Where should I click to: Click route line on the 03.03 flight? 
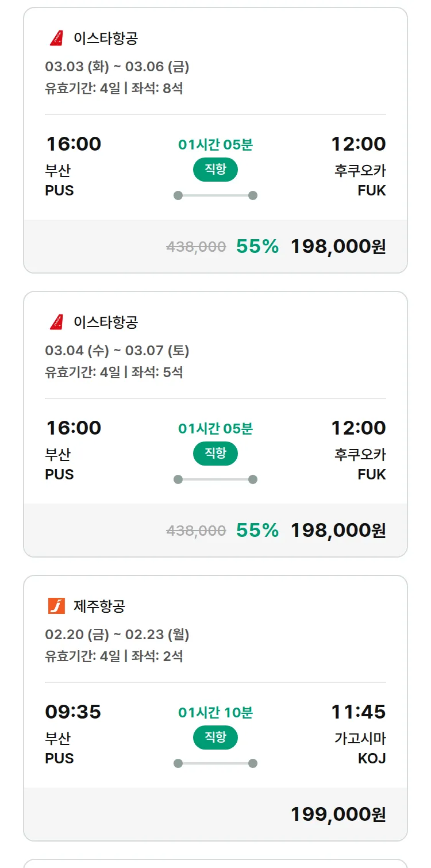click(215, 195)
